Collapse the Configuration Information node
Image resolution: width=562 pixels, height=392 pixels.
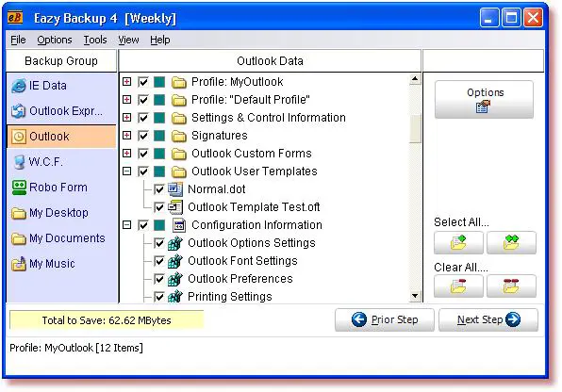click(127, 225)
